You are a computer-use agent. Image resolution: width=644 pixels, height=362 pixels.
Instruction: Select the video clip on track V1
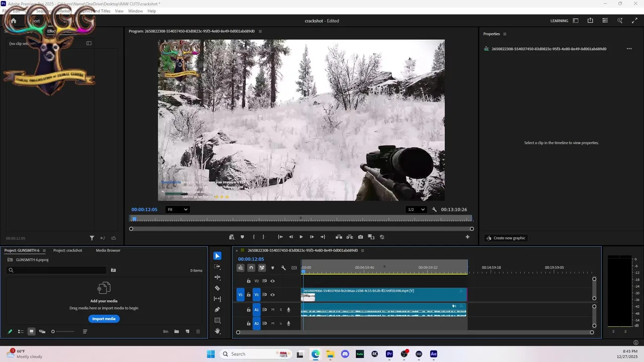tap(384, 295)
